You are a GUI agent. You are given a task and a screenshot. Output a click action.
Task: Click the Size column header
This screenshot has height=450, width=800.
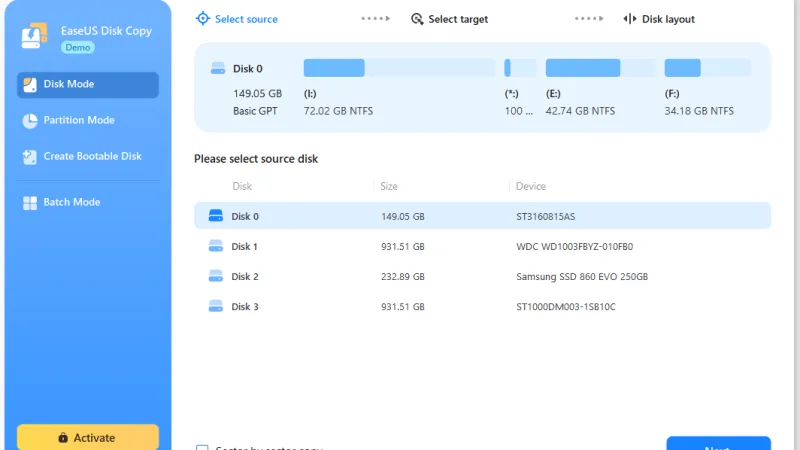389,186
